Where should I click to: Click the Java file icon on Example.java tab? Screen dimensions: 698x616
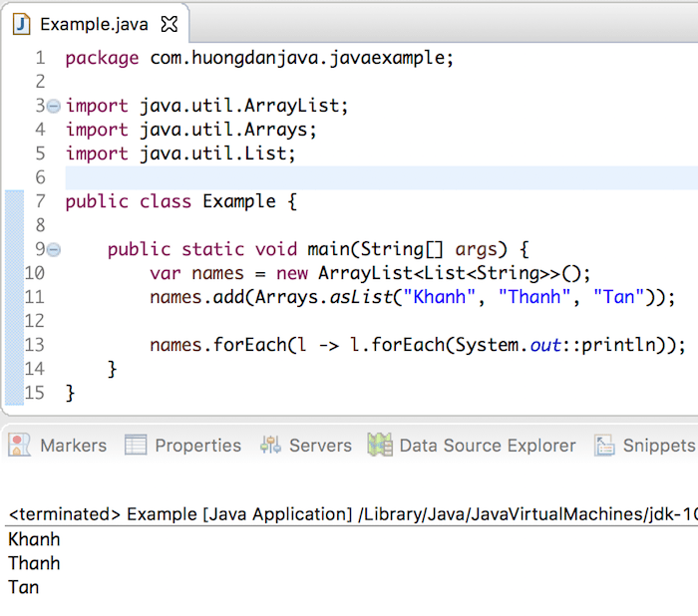(21, 24)
